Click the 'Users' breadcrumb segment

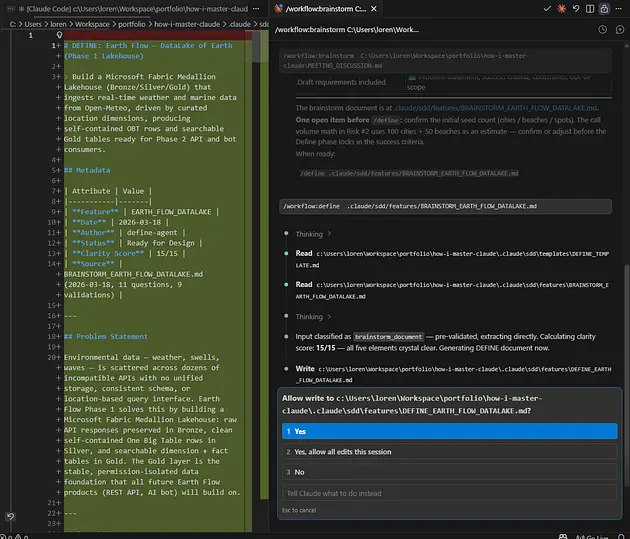point(33,24)
